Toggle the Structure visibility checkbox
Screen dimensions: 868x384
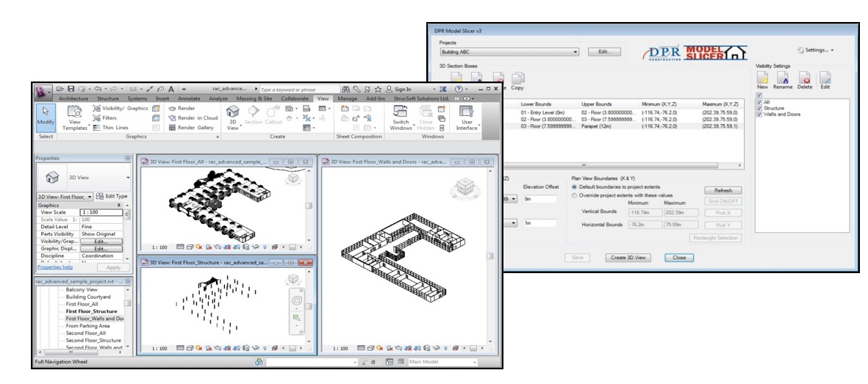[759, 109]
